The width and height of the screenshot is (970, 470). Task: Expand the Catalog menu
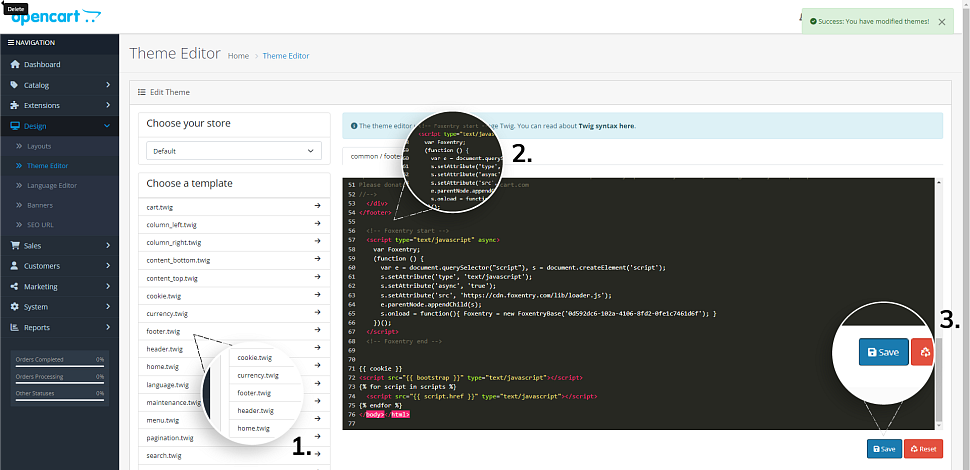pyautogui.click(x=59, y=85)
